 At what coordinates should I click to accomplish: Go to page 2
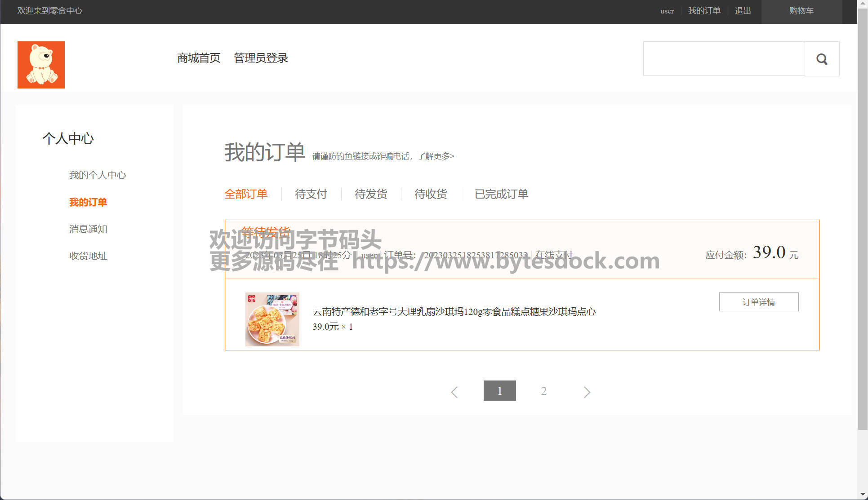point(543,391)
